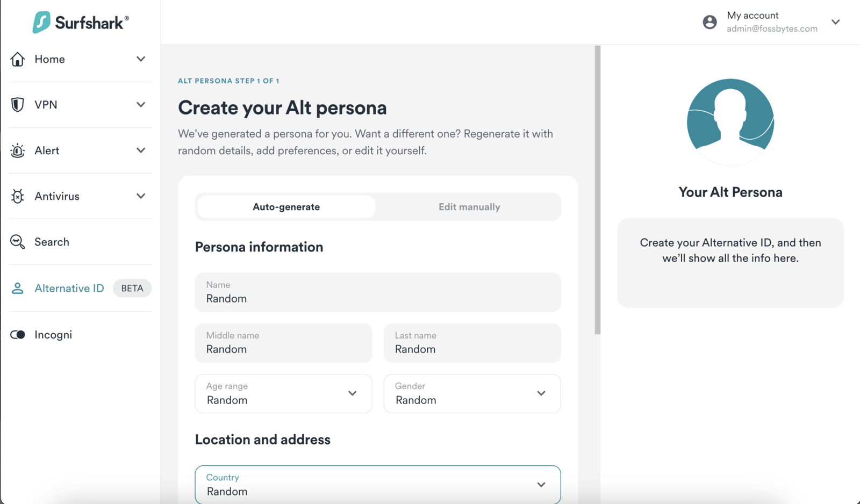Click the VPN shield icon
The width and height of the screenshot is (860, 504).
18,105
